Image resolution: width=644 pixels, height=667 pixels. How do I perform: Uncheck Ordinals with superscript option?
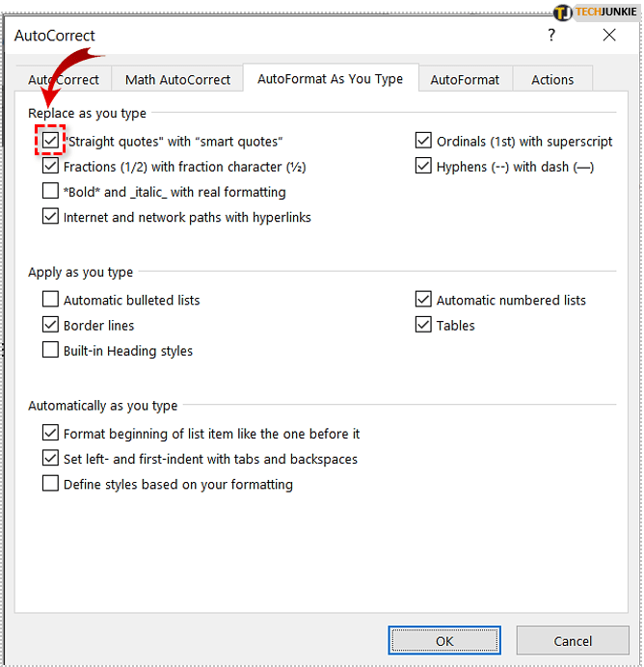(x=423, y=142)
